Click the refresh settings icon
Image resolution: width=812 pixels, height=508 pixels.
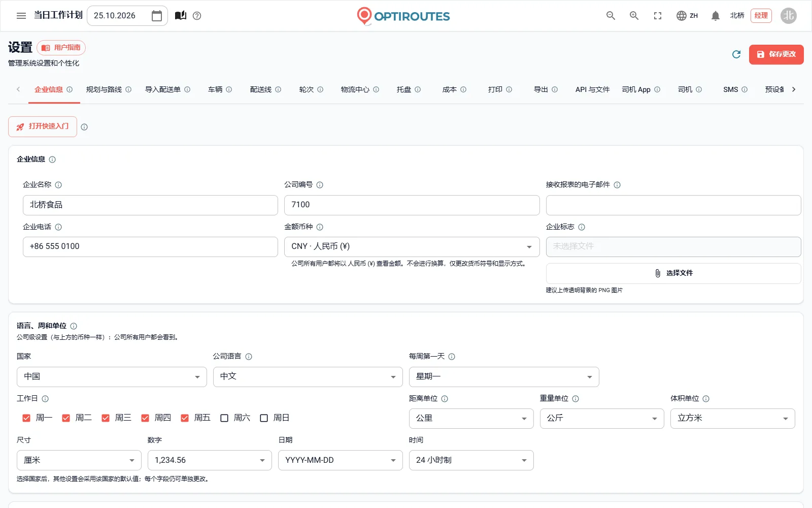point(736,54)
